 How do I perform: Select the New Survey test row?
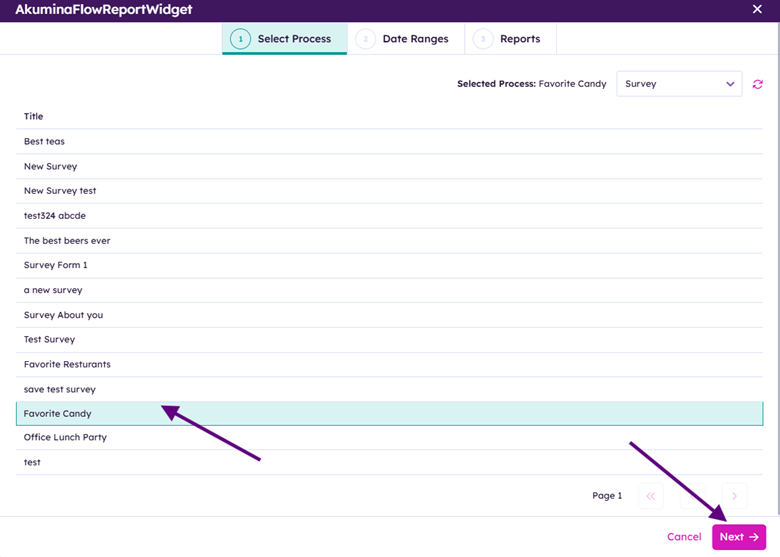pyautogui.click(x=389, y=191)
